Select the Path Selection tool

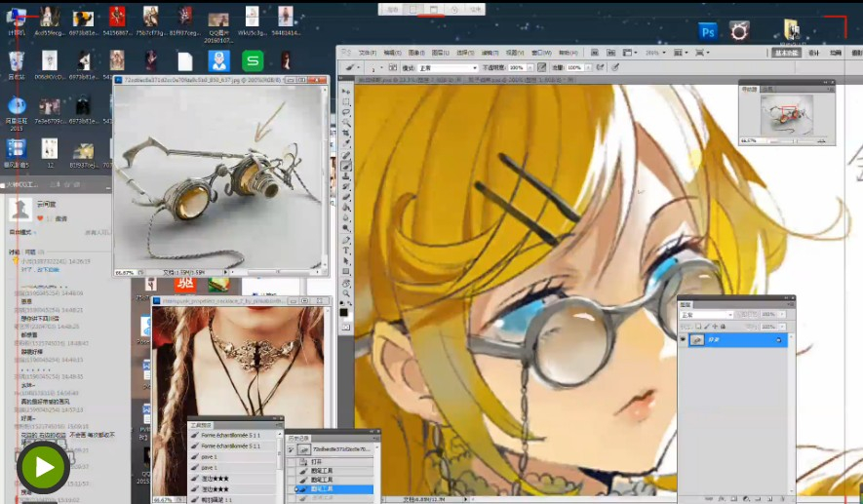(x=346, y=260)
